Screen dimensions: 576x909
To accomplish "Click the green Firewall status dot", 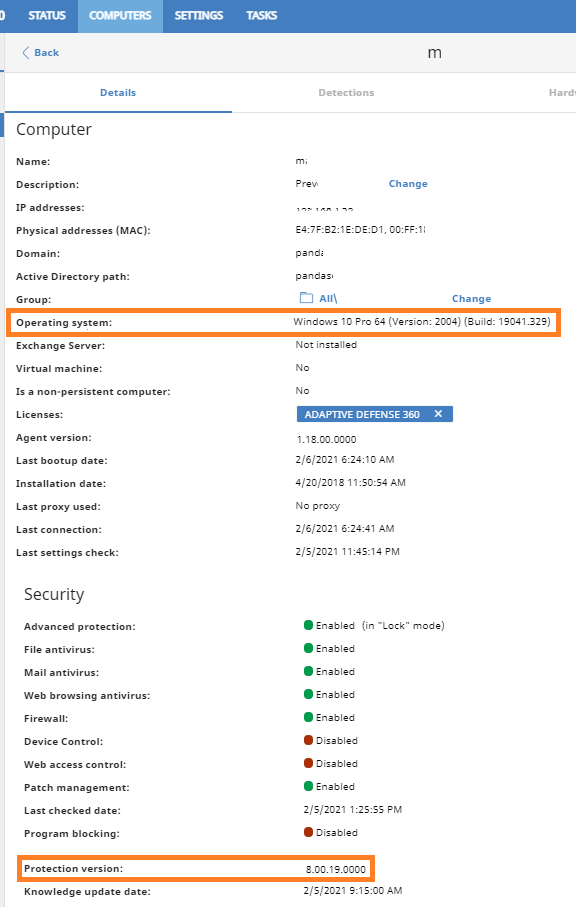I will pyautogui.click(x=308, y=717).
